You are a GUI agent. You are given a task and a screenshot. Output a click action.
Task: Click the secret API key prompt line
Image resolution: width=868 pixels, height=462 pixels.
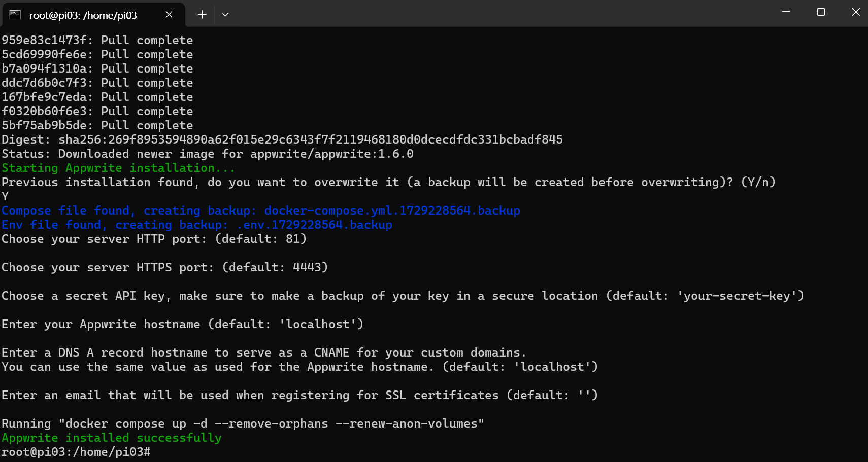pyautogui.click(x=403, y=296)
